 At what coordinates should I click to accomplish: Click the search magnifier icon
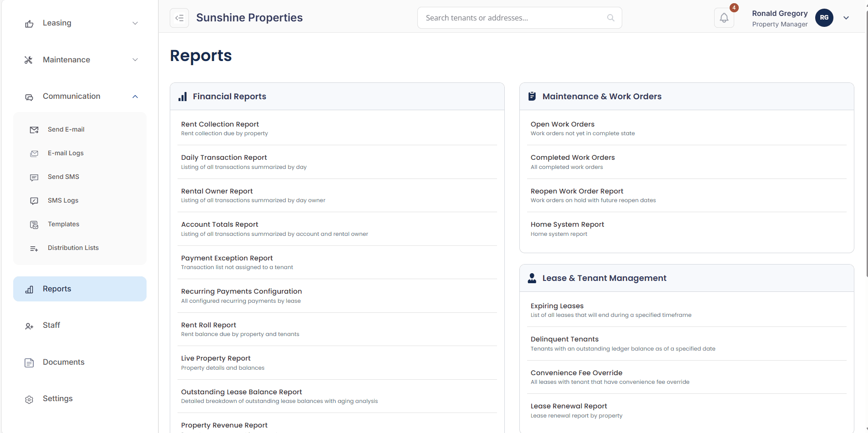pyautogui.click(x=610, y=18)
